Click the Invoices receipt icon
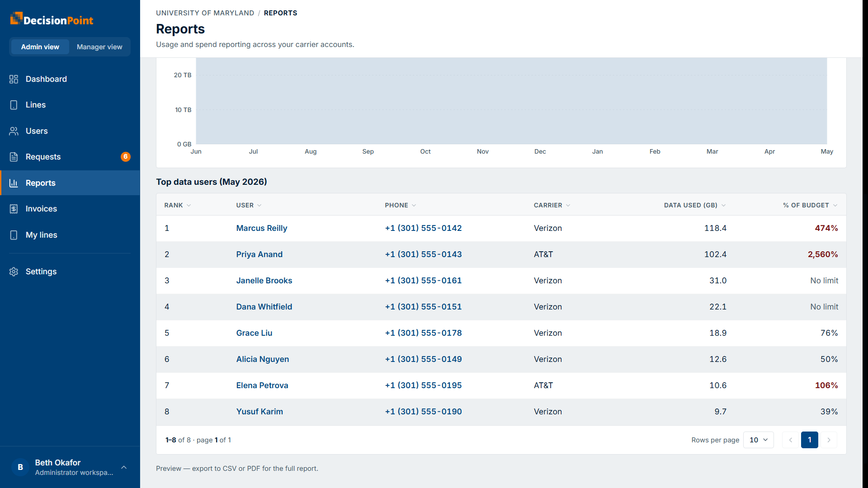Image resolution: width=868 pixels, height=488 pixels. pyautogui.click(x=14, y=209)
